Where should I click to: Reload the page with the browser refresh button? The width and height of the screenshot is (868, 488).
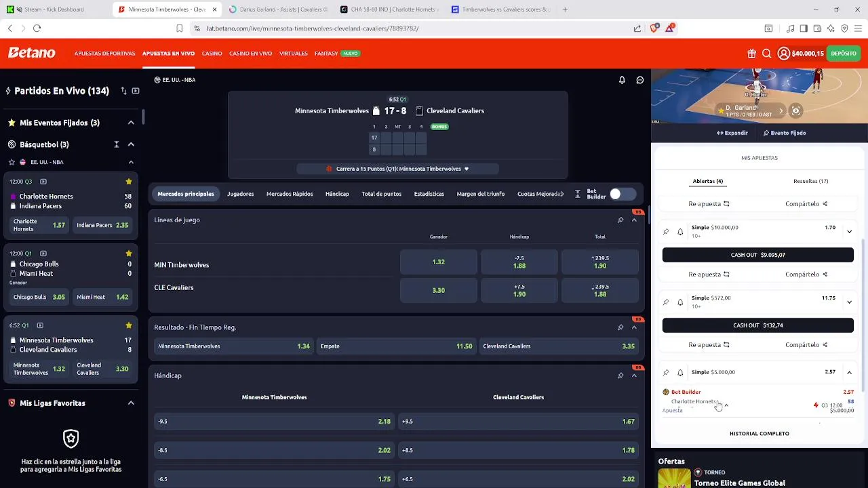point(37,28)
